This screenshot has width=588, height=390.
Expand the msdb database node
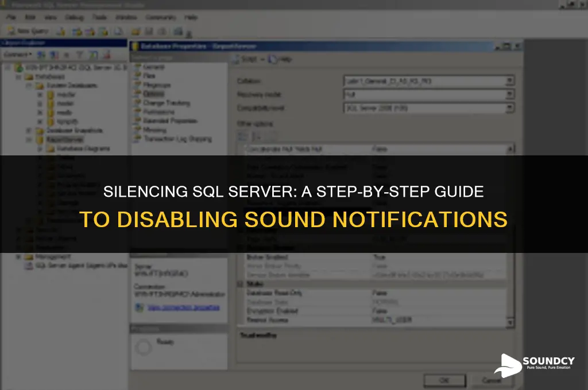(40, 113)
